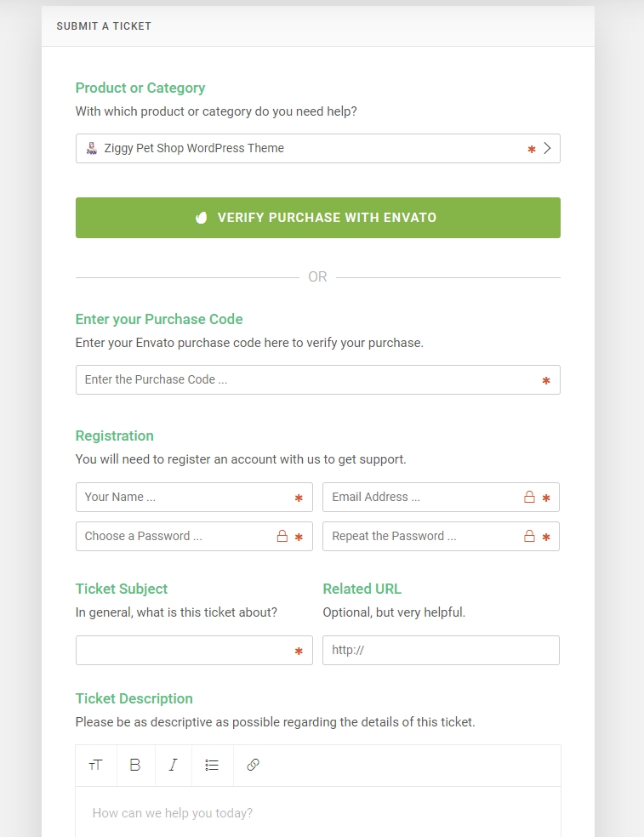Toggle bold formatting in ticket description
Viewport: 644px width, 837px height.
[135, 766]
